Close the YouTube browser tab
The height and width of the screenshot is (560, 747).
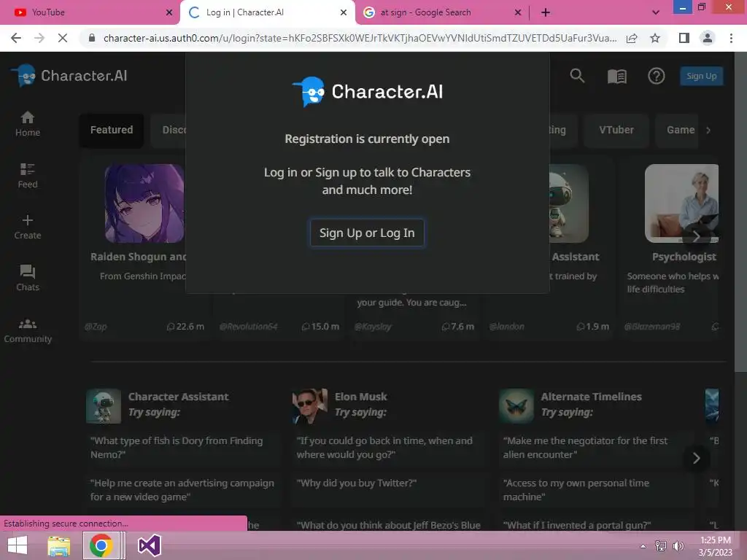169,13
